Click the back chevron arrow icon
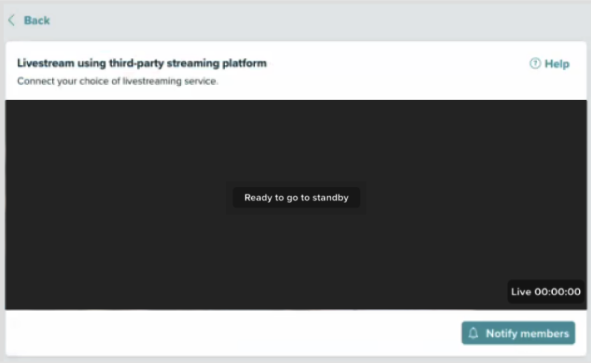Viewport: 591px width, 363px height. tap(12, 20)
